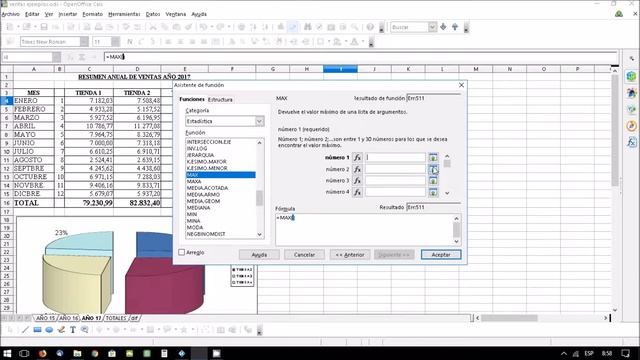Select the Rectangle drawing tool

click(x=37, y=330)
